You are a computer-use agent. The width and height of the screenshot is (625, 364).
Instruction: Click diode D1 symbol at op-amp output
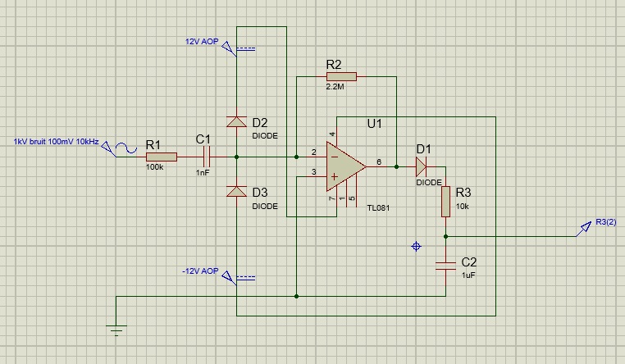(422, 167)
